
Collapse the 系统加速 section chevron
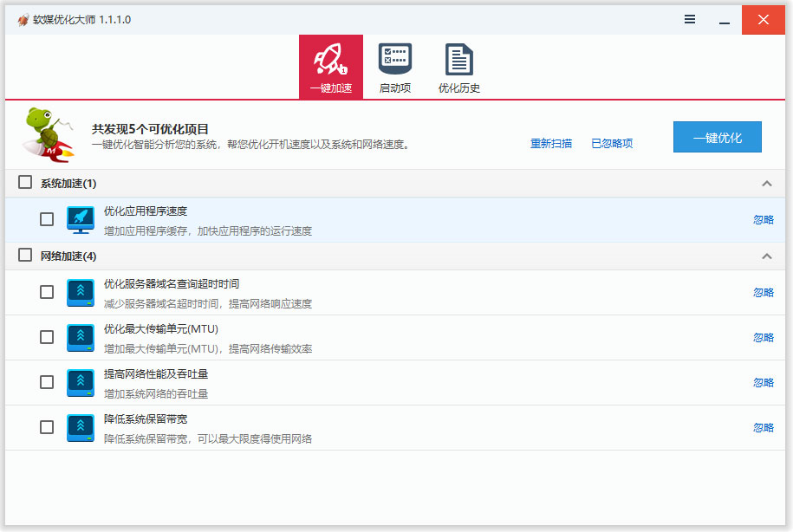pyautogui.click(x=766, y=184)
